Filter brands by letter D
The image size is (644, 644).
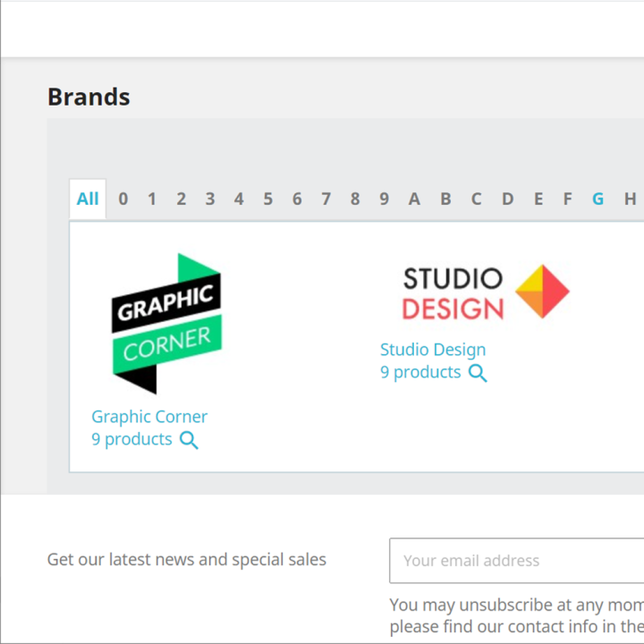(508, 199)
